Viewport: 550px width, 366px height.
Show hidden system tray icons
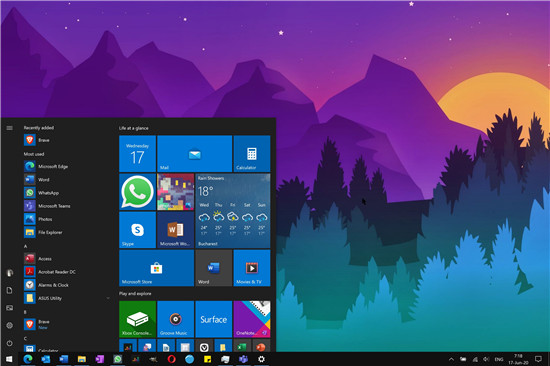click(x=451, y=359)
